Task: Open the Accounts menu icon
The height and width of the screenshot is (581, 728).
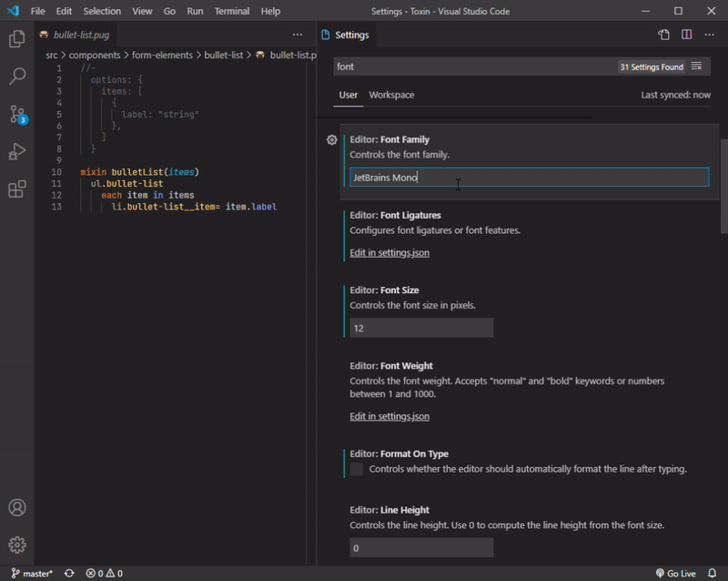Action: coord(17,507)
